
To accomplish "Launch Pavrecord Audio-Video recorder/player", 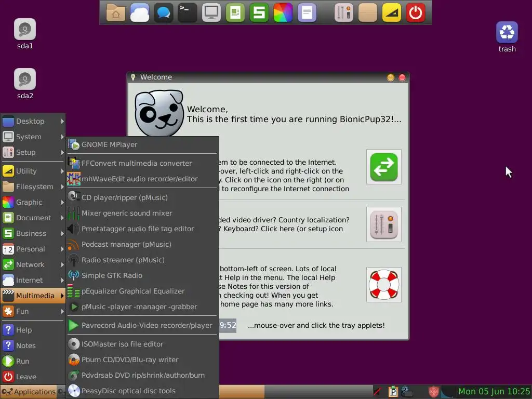I will (142, 325).
